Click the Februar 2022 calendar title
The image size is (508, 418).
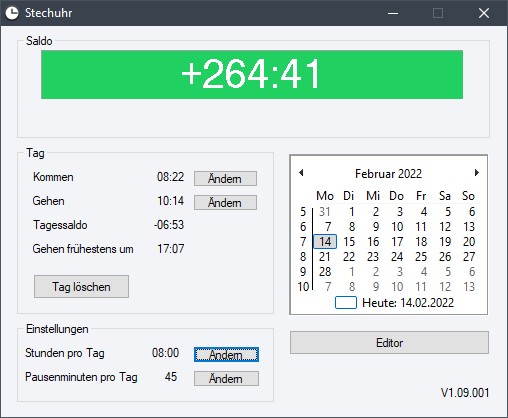click(x=388, y=174)
